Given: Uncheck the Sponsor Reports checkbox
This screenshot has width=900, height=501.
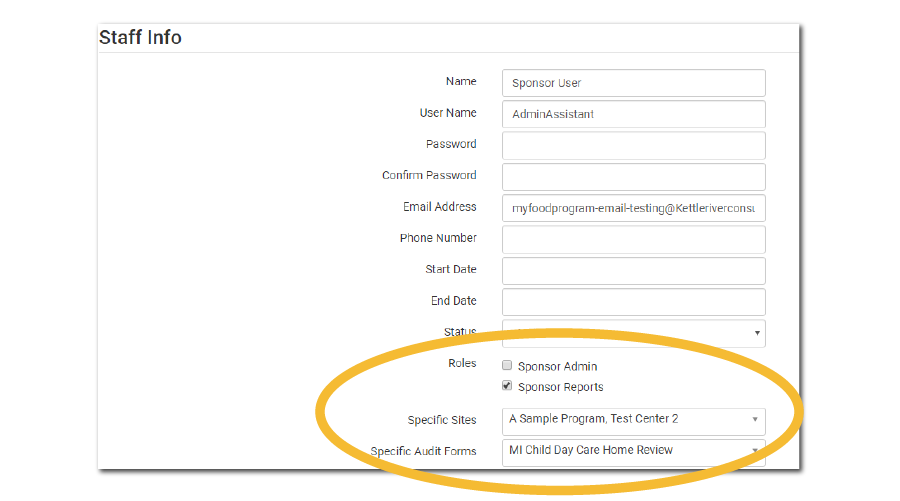Looking at the screenshot, I should click(x=508, y=386).
